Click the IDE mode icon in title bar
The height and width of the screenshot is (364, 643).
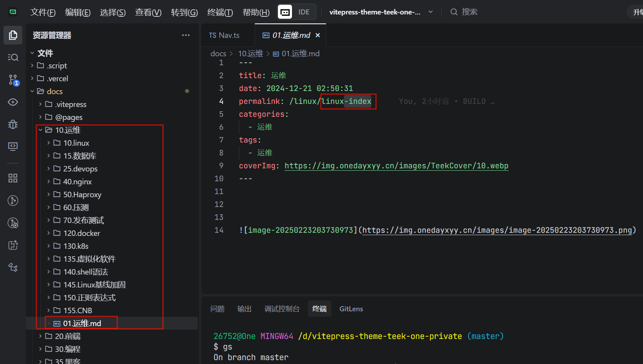(285, 12)
